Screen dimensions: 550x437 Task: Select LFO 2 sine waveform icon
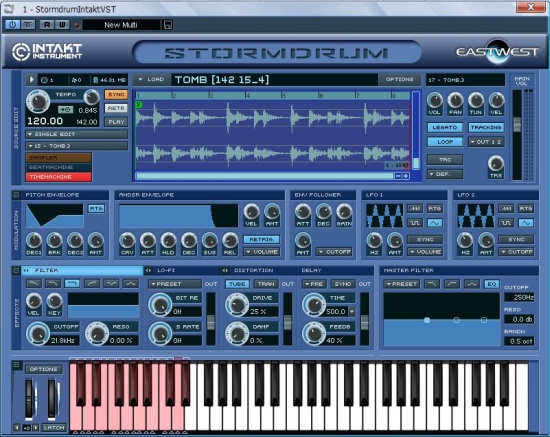526,223
